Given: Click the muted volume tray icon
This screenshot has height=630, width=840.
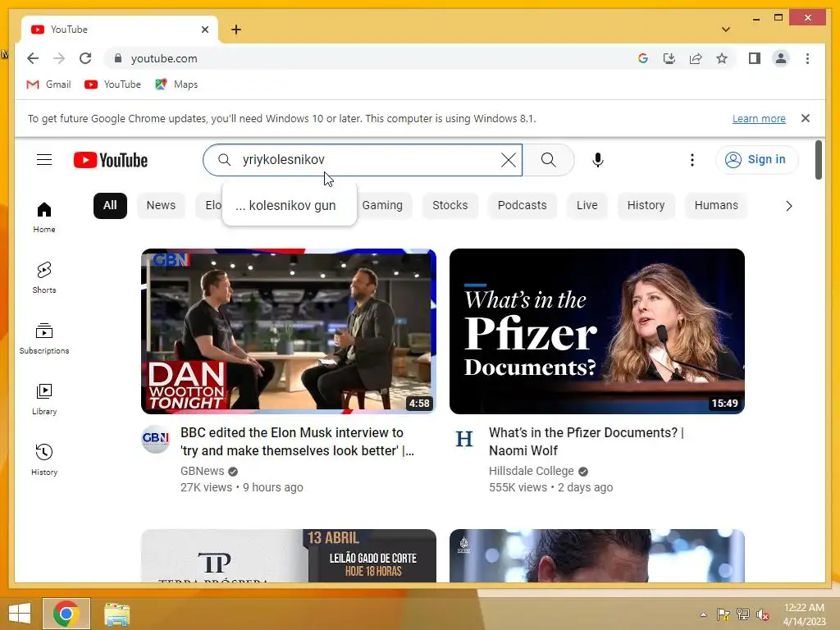Looking at the screenshot, I should point(762,614).
